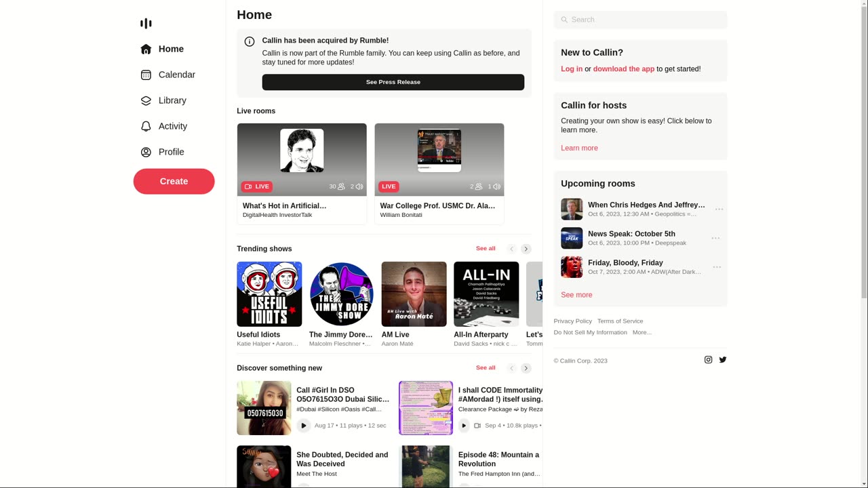The image size is (868, 488).
Task: Click 'News Speak: October 5th' room title
Action: (631, 234)
